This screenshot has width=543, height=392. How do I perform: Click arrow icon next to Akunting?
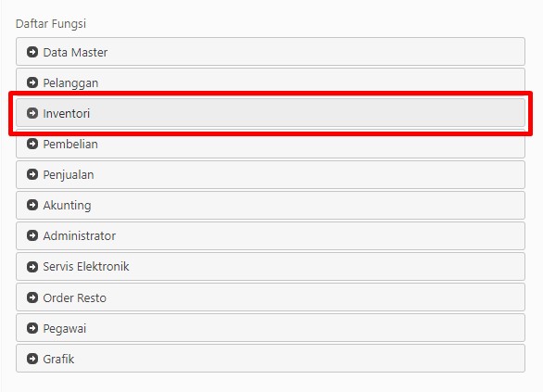point(32,205)
